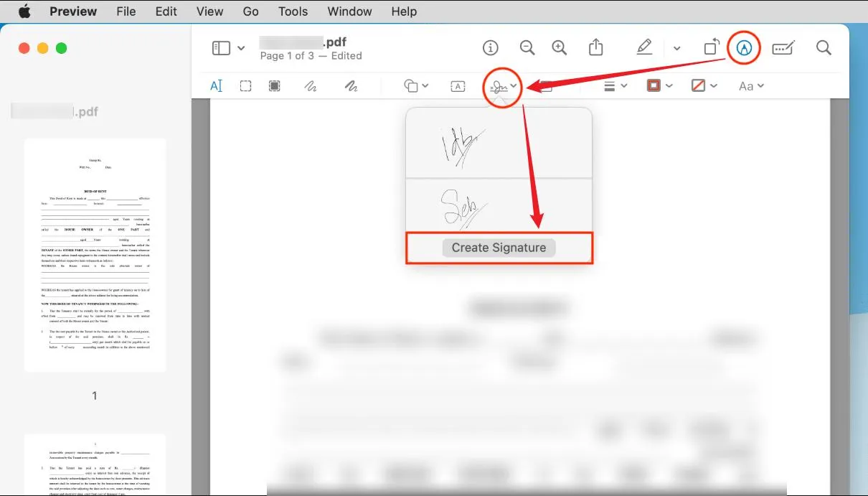Expand the highlight color options chevron
This screenshot has width=868, height=496.
tap(676, 48)
